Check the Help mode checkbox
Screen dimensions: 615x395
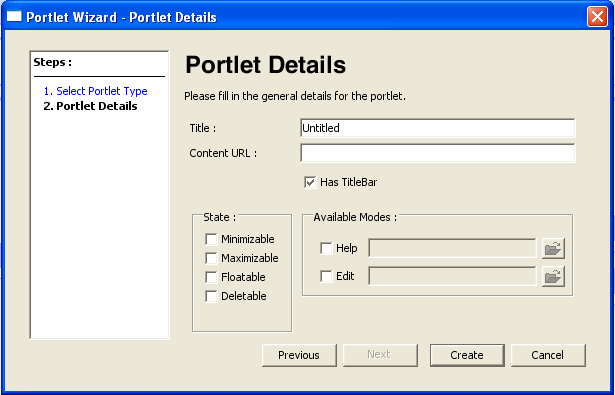pos(326,248)
